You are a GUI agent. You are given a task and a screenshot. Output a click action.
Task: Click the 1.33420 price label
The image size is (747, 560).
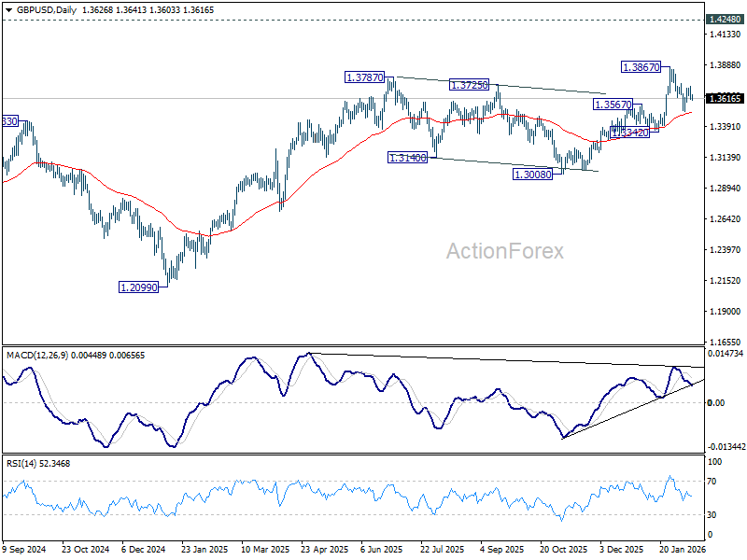point(629,133)
